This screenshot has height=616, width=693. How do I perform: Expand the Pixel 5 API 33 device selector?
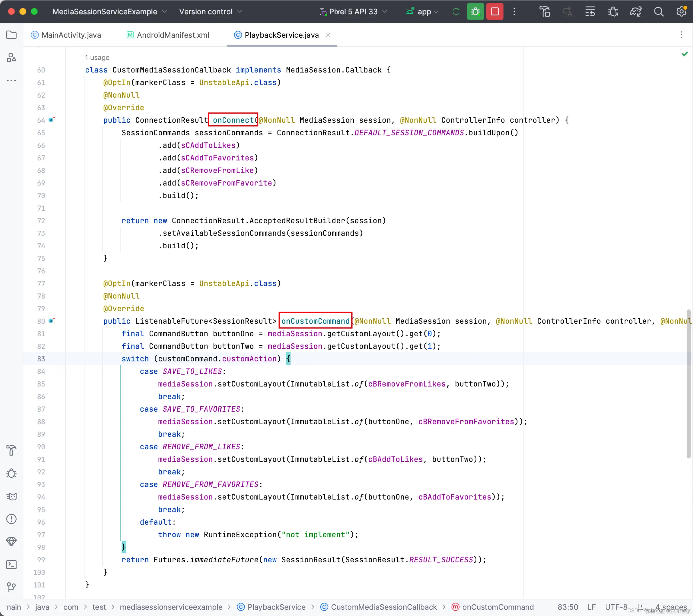pyautogui.click(x=353, y=11)
